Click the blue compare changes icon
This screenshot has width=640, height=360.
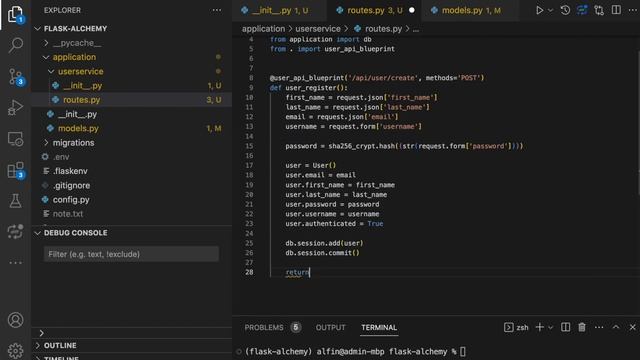[582, 10]
